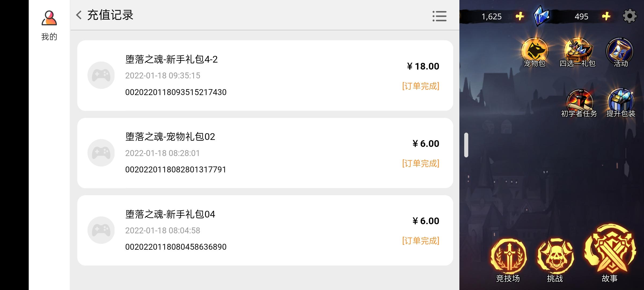Image resolution: width=644 pixels, height=290 pixels.
Task: Open the 我的 profile icon
Action: (49, 18)
